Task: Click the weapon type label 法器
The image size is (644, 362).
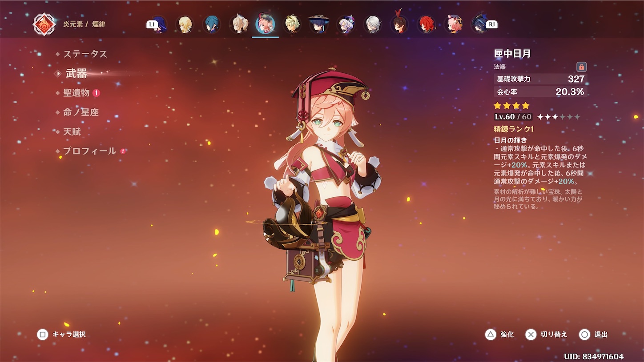Action: [500, 67]
